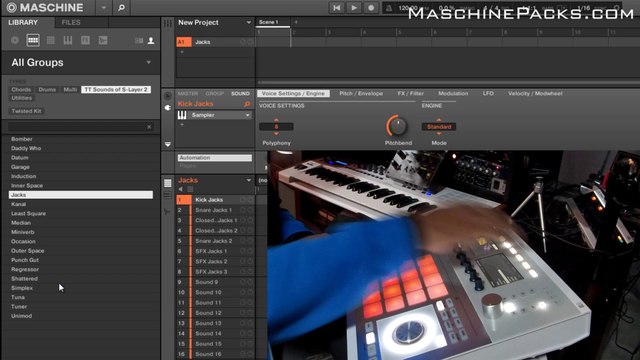Open the FX / Filter page

pos(411,93)
